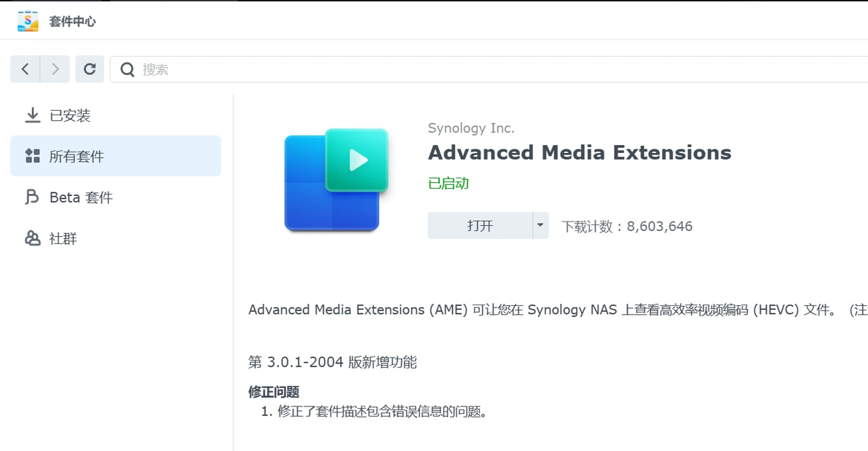Click the 修正问题 bold heading

tap(274, 392)
